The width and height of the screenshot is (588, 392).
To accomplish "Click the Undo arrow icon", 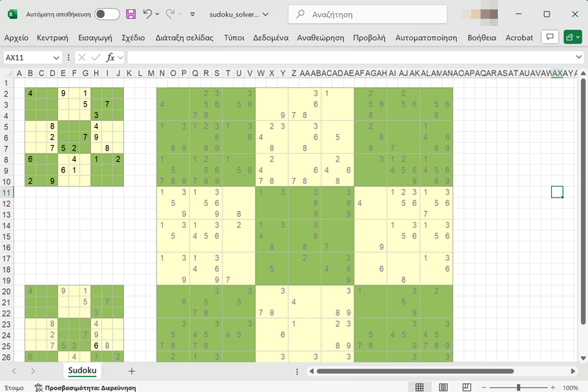I will click(148, 14).
